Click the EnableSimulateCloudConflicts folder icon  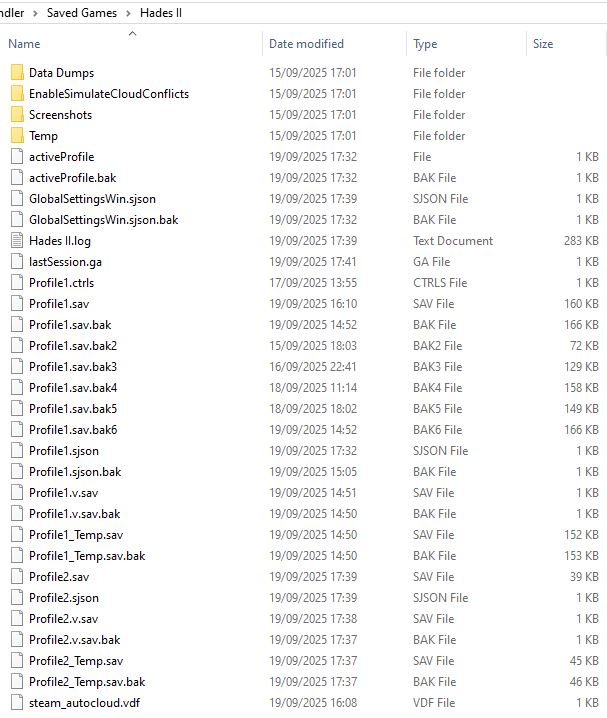pyautogui.click(x=17, y=93)
